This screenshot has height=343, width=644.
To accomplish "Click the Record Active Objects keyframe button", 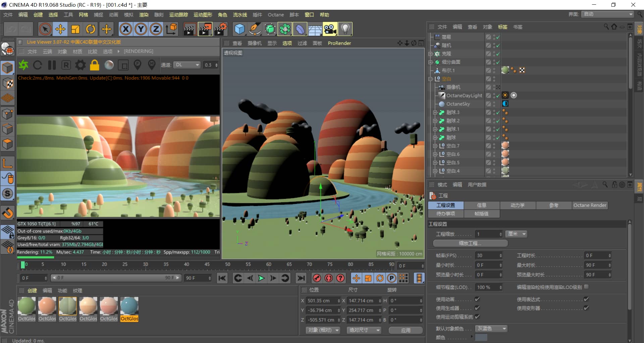I will point(317,278).
